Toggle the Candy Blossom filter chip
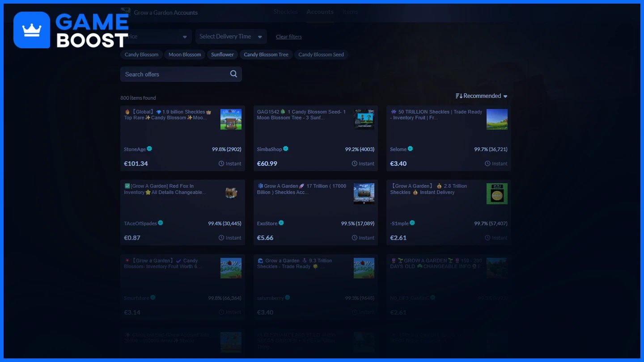 (x=141, y=55)
